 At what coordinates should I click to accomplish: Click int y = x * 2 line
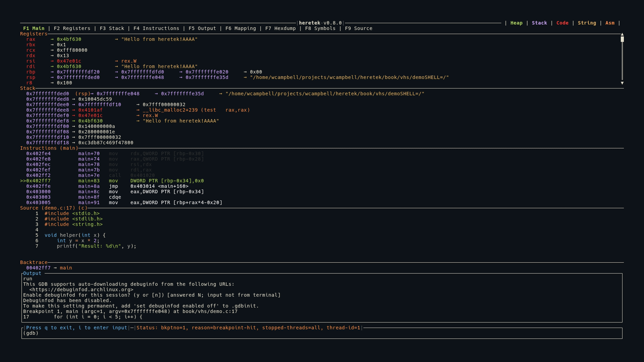(x=78, y=241)
